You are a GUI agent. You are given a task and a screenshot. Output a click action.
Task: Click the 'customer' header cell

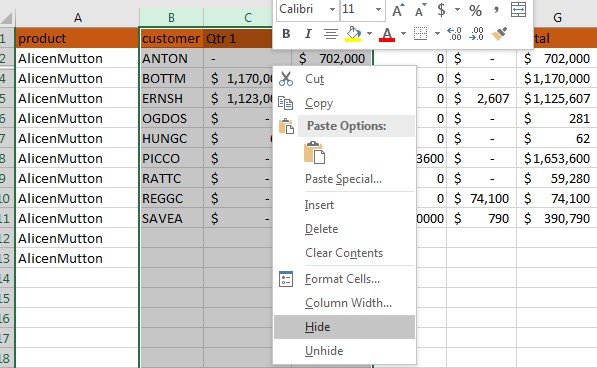coord(171,38)
